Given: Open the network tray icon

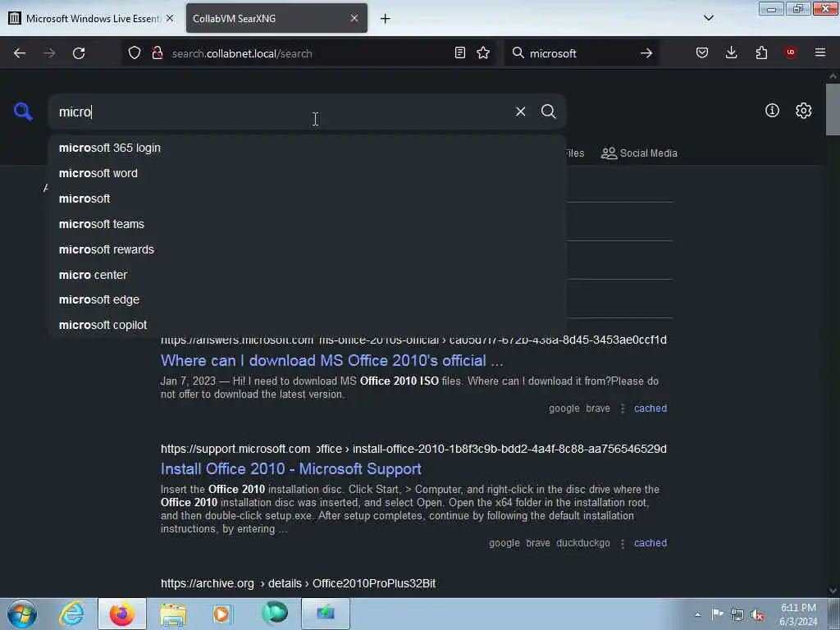Looking at the screenshot, I should [737, 615].
